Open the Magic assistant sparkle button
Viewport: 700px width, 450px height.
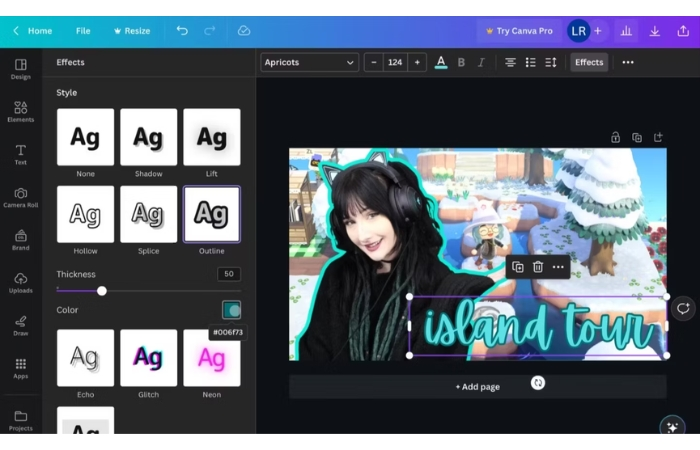(x=672, y=426)
